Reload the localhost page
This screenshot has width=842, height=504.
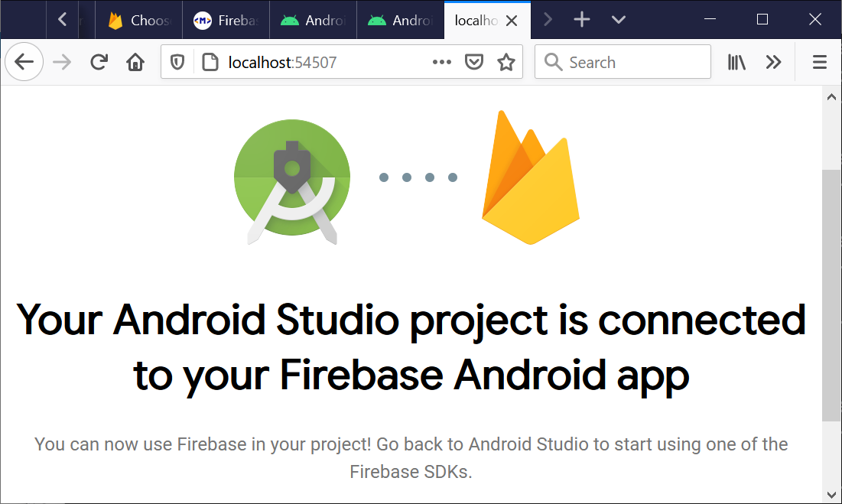(x=99, y=63)
